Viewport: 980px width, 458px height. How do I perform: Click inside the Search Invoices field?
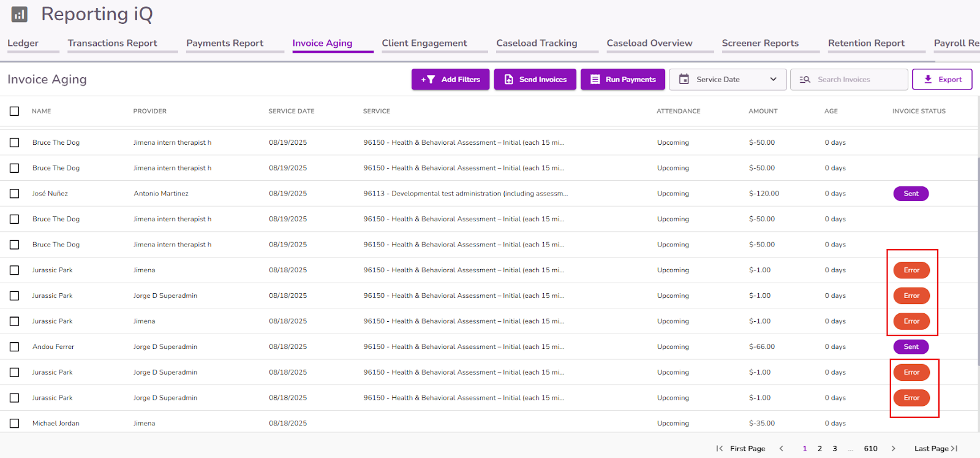pos(849,79)
